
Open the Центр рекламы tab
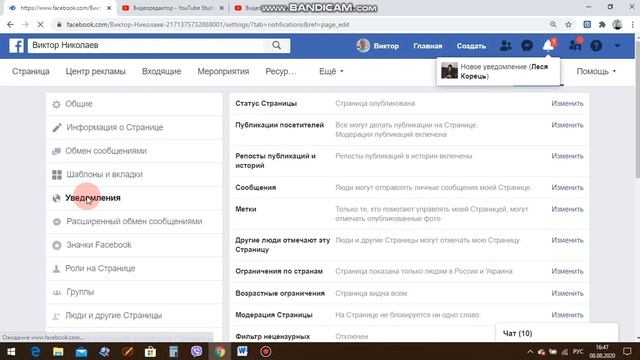[96, 71]
